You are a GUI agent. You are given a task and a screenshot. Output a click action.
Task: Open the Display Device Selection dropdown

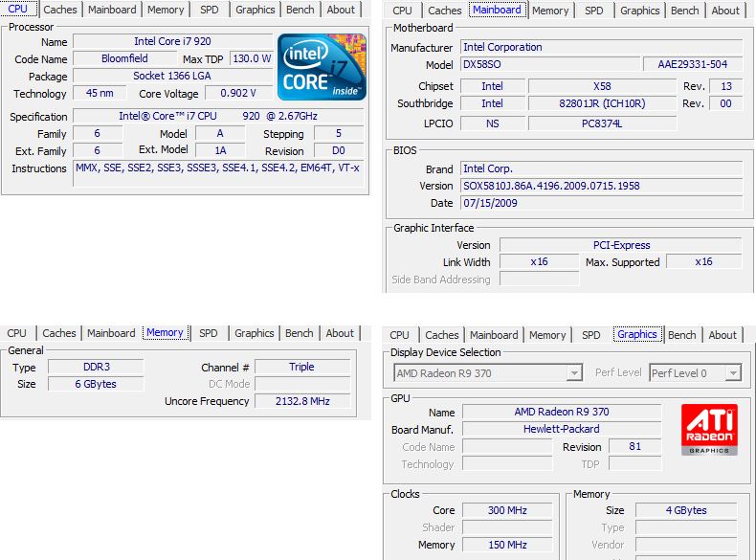click(x=488, y=372)
